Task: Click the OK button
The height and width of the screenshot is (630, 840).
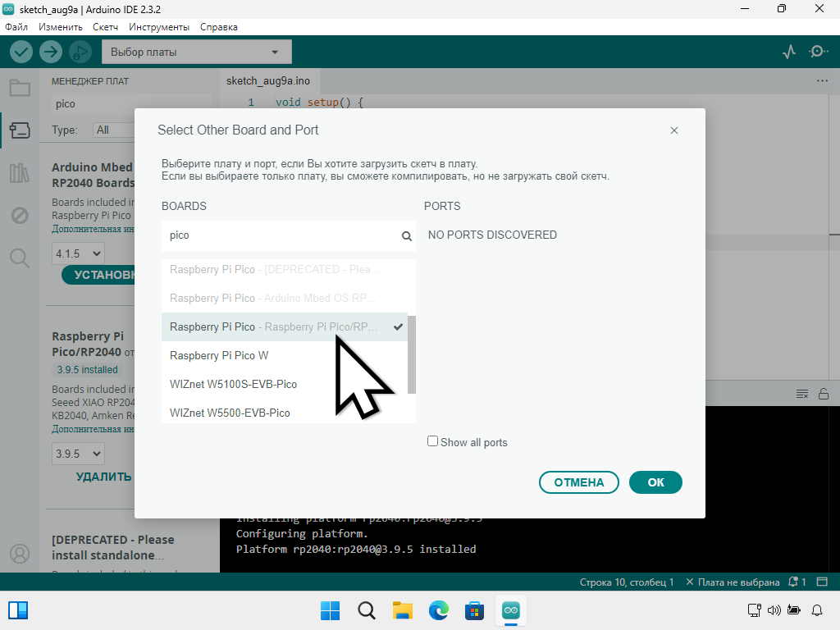Action: pyautogui.click(x=655, y=482)
